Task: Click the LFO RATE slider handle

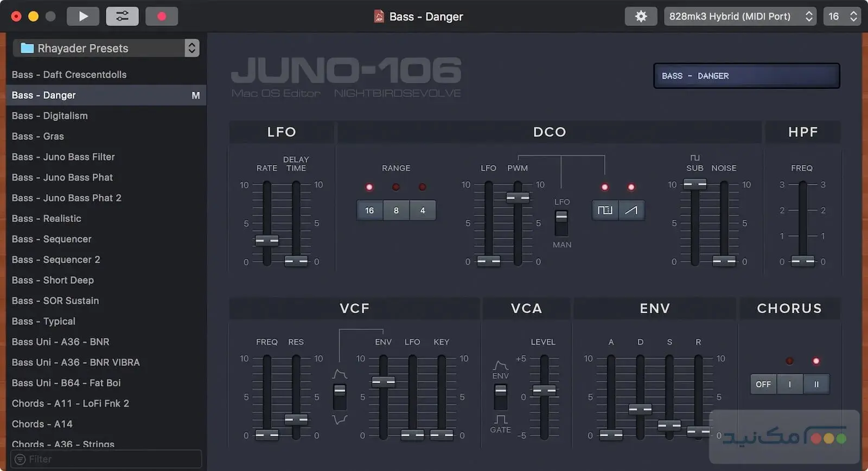Action: 267,240
